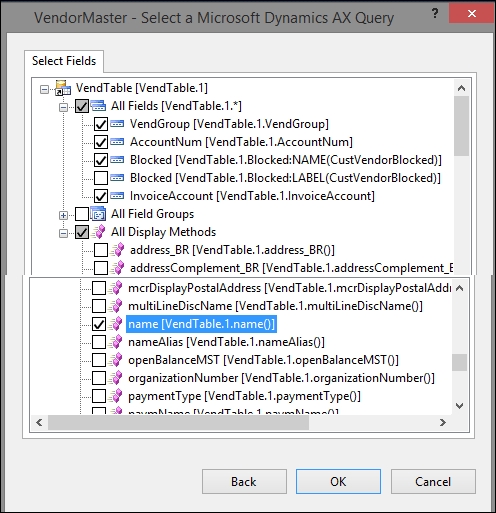Click the All Display Methods icon

pos(98,232)
